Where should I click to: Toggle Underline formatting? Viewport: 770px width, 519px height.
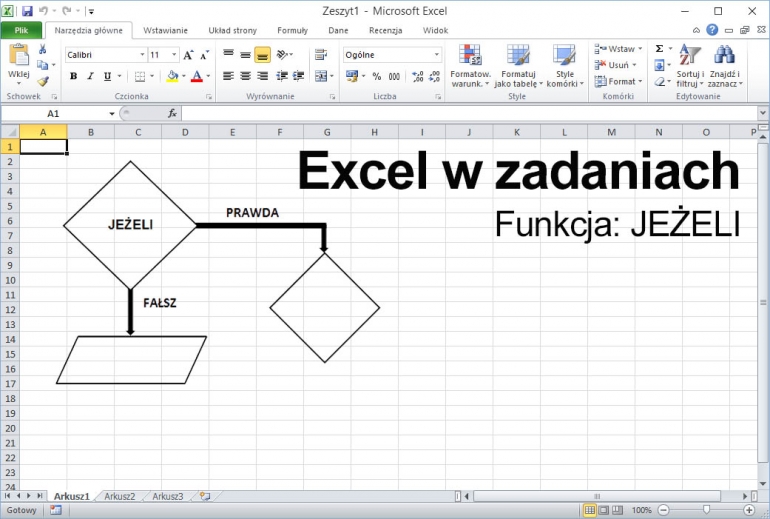(107, 76)
